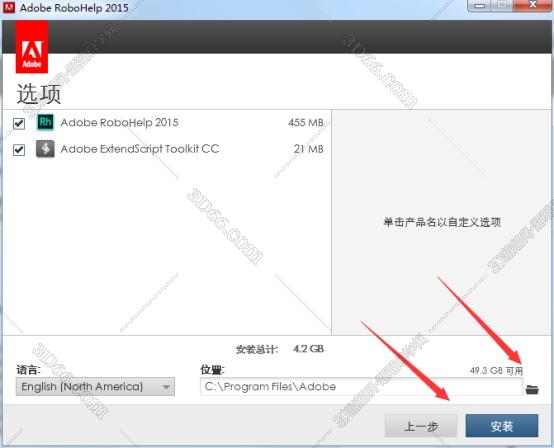
Task: Click the 455 MB size value
Action: point(306,123)
